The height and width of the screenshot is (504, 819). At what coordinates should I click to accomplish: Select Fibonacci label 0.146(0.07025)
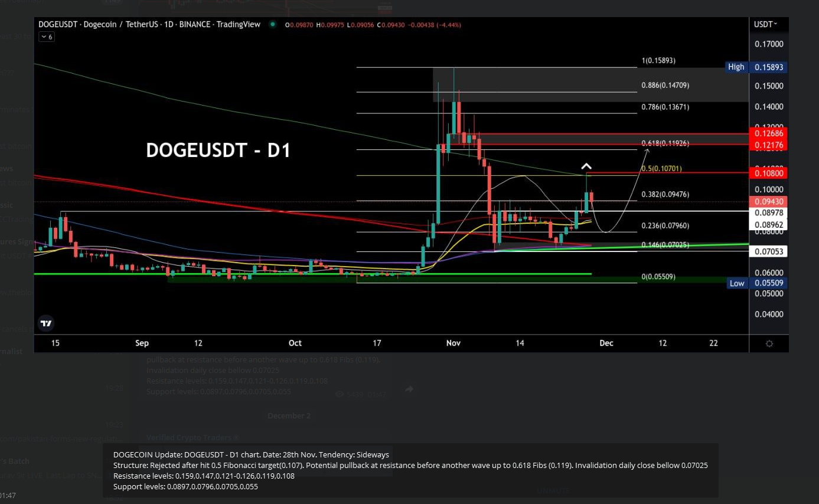pos(665,244)
